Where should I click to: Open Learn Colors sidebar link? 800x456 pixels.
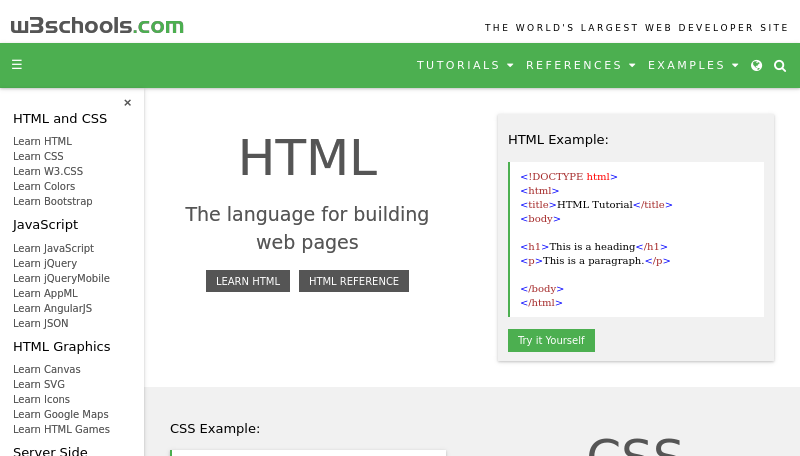[44, 186]
